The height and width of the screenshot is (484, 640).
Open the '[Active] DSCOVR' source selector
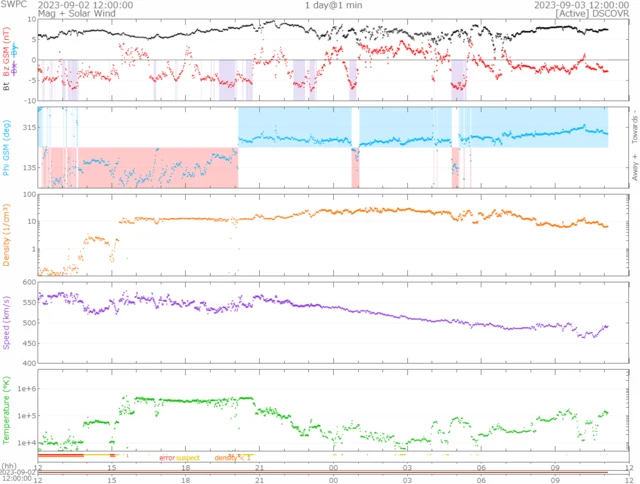point(592,13)
